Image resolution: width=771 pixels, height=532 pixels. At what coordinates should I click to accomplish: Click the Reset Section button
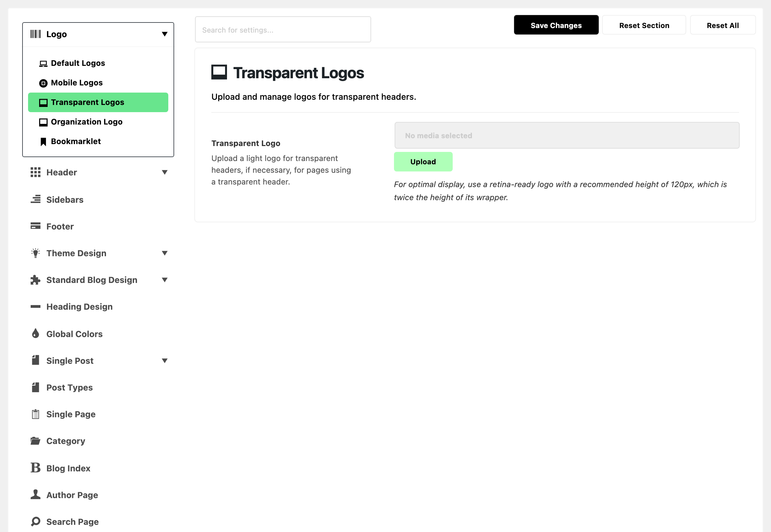[x=644, y=25]
